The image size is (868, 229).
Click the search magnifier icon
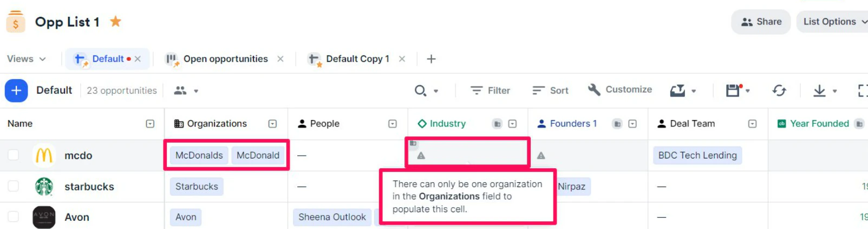[x=420, y=91]
